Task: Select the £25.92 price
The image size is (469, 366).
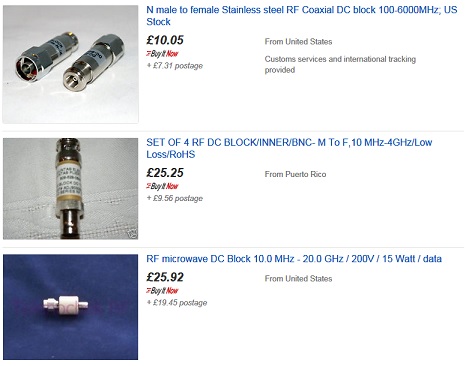Action: pos(165,277)
